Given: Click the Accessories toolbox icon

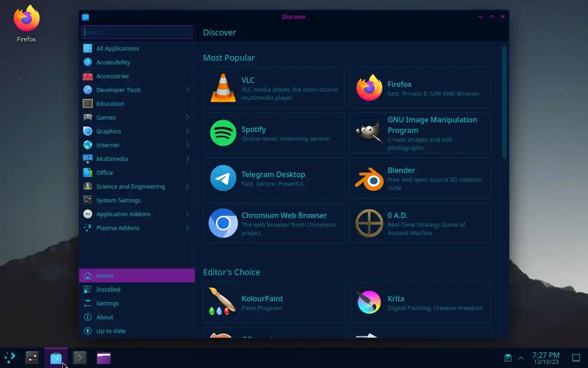Looking at the screenshot, I should click(x=88, y=76).
